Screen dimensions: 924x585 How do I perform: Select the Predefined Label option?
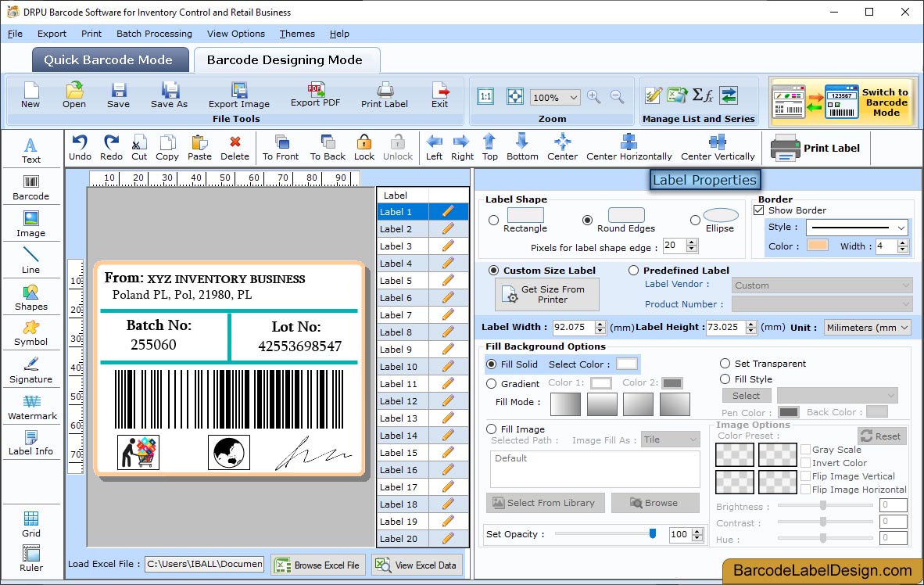(633, 270)
